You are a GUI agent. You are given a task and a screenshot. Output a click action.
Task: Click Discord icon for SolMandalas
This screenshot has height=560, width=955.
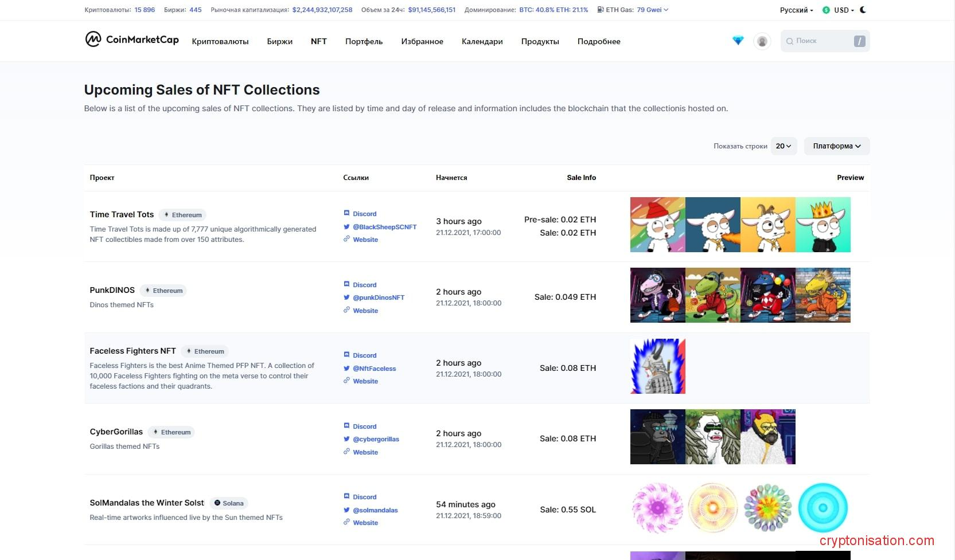(346, 496)
